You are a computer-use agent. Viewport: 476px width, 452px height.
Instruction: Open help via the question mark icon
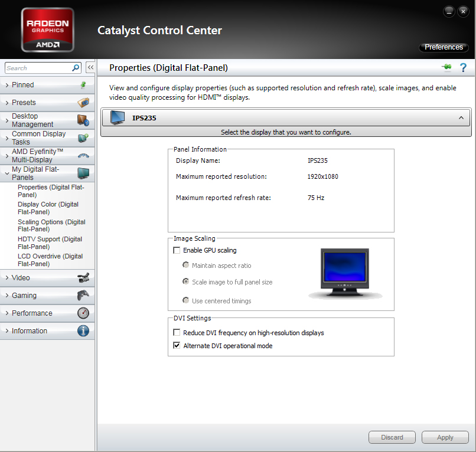[463, 68]
